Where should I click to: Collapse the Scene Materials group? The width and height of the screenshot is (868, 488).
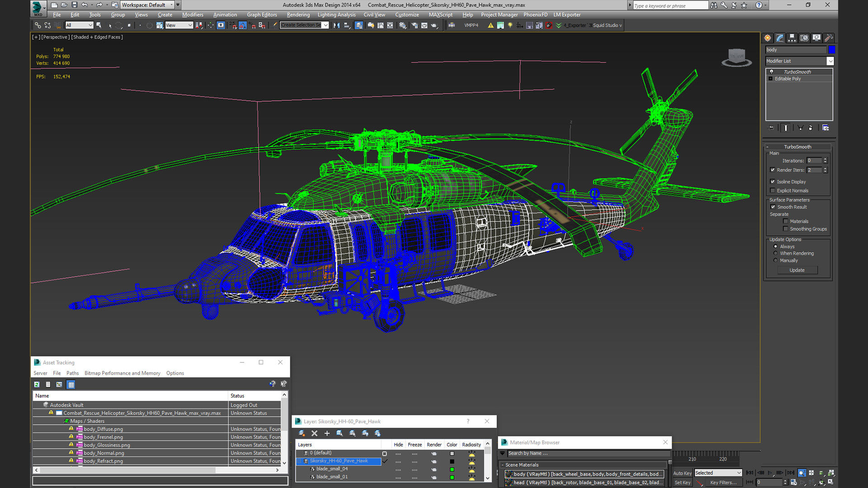pyautogui.click(x=502, y=465)
